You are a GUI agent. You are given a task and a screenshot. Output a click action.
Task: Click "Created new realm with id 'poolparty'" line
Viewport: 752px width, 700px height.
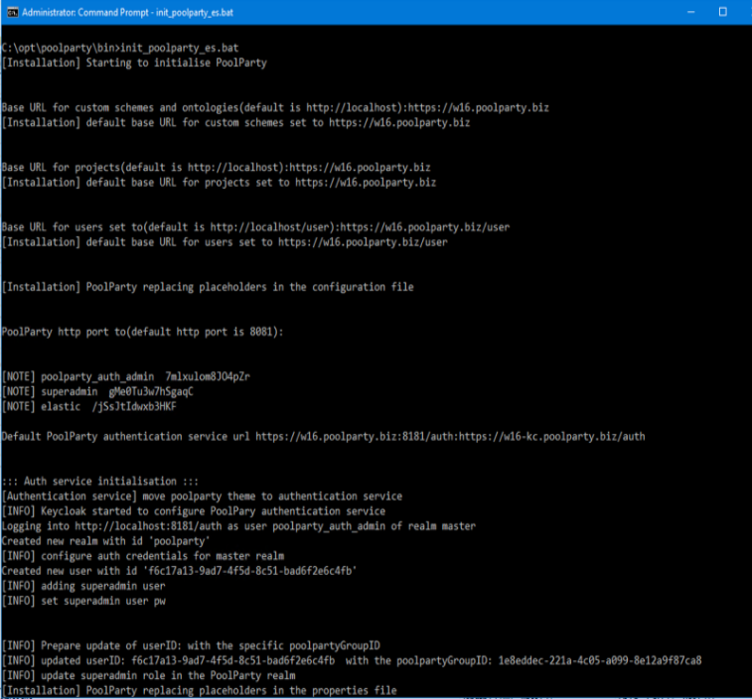point(106,541)
